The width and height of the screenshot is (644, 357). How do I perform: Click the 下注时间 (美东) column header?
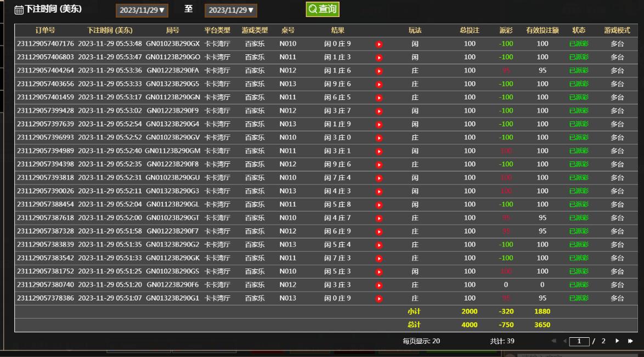point(110,30)
